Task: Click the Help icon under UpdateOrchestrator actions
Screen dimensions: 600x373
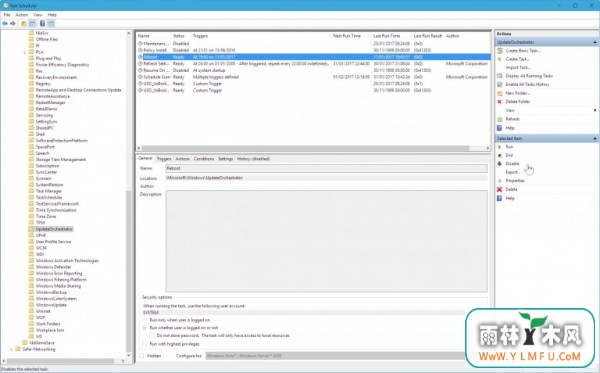Action: 499,128
